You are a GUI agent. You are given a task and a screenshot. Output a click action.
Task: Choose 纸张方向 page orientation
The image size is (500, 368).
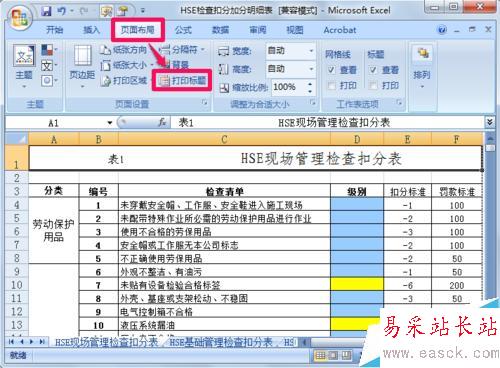pos(124,50)
